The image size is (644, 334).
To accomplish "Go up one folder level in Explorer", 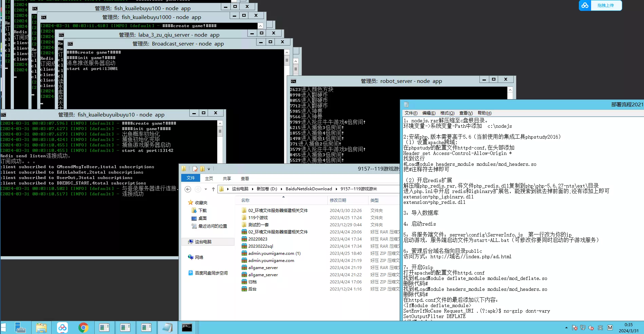I will (213, 189).
